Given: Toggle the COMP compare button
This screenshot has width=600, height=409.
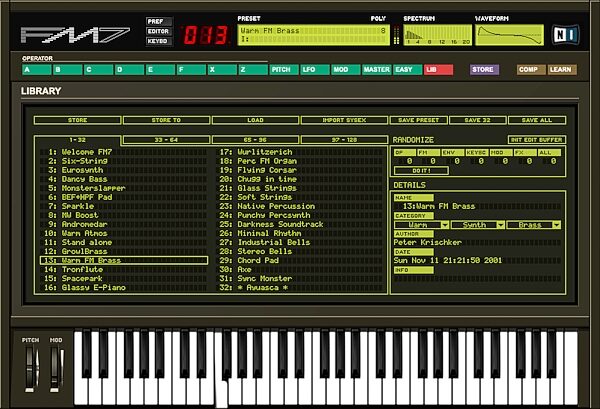Looking at the screenshot, I should coord(531,70).
